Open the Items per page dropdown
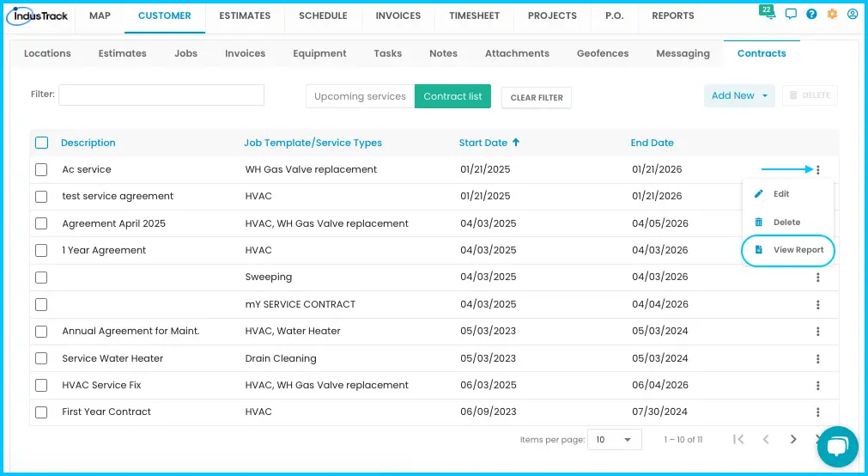 [x=614, y=439]
